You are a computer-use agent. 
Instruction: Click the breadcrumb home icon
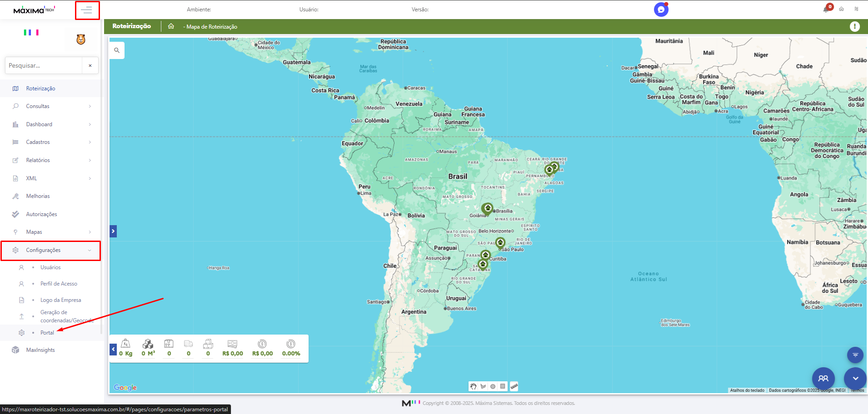pyautogui.click(x=171, y=26)
